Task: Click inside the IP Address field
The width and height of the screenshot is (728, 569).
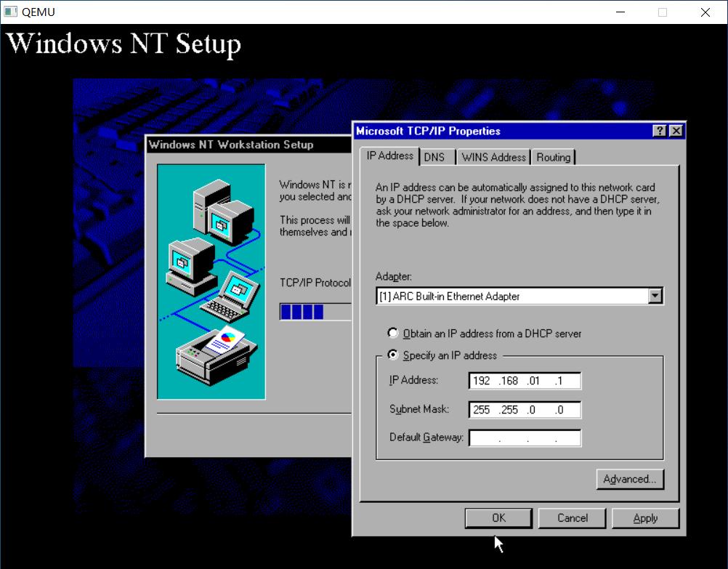Action: click(525, 380)
